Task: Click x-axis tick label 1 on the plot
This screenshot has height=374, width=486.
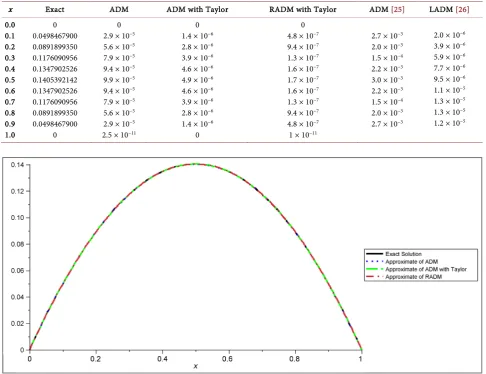Action: coord(361,359)
